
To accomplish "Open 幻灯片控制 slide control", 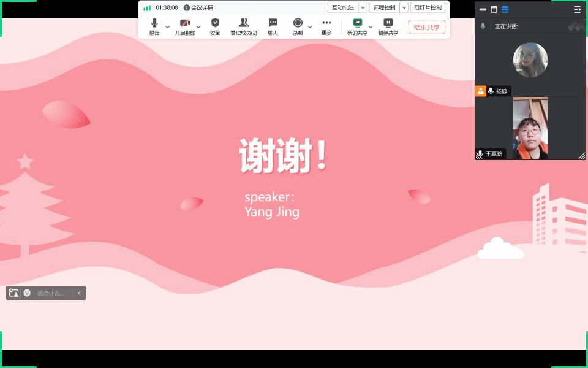I will (428, 7).
